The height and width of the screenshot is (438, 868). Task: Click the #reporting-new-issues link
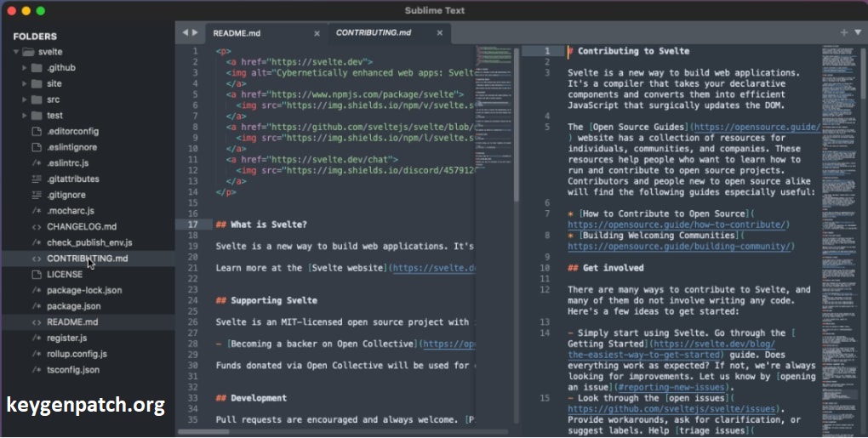[671, 388]
